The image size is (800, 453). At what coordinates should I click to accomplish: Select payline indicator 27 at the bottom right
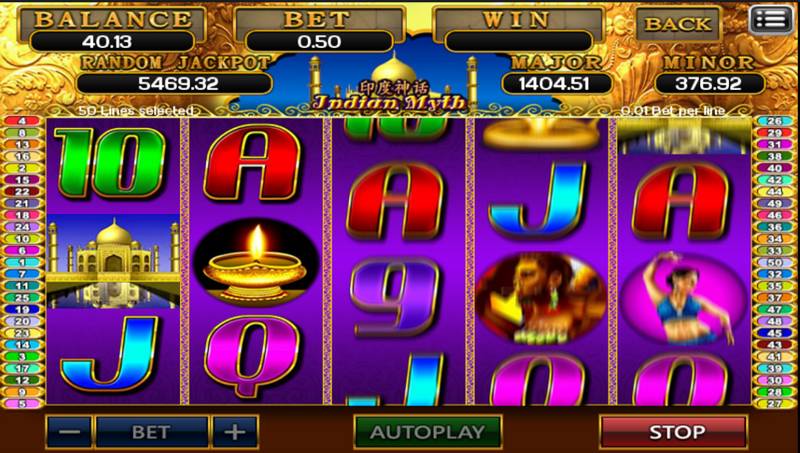[x=774, y=404]
